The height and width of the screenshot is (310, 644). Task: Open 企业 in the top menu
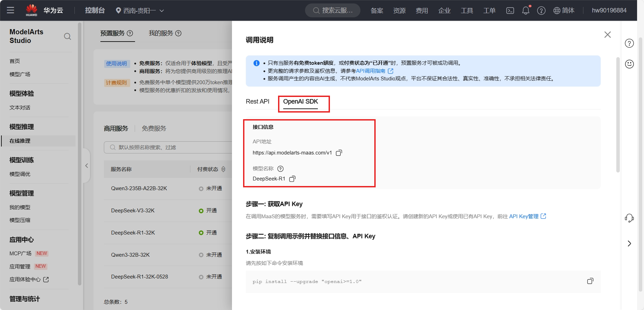pyautogui.click(x=444, y=10)
